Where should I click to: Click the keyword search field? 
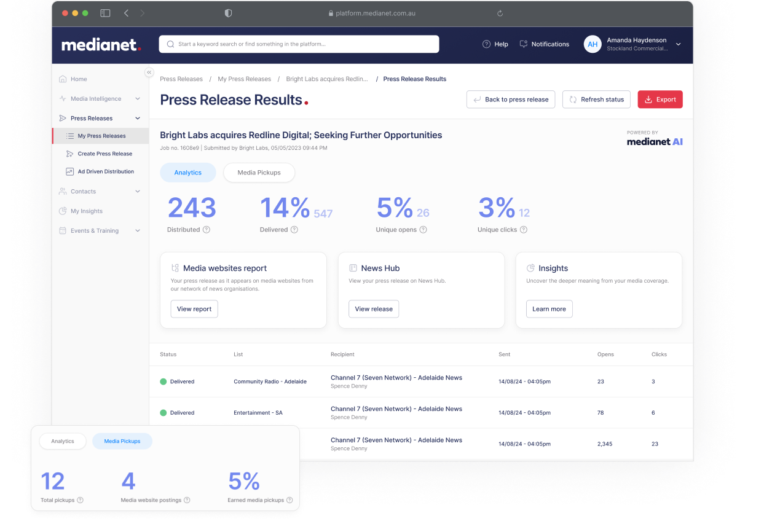pos(299,44)
